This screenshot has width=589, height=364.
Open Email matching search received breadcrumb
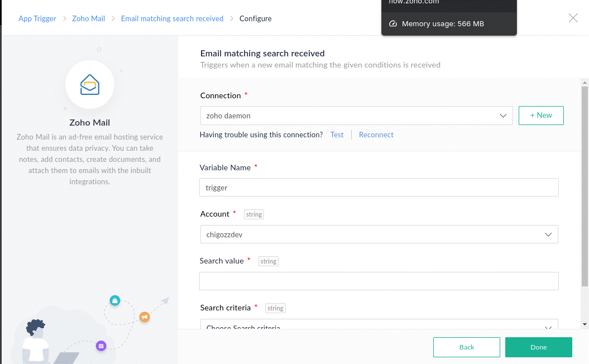tap(172, 18)
